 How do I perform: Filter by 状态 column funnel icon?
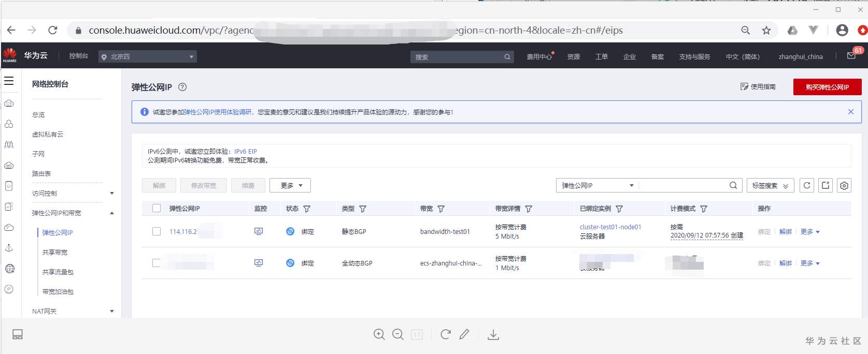[307, 209]
